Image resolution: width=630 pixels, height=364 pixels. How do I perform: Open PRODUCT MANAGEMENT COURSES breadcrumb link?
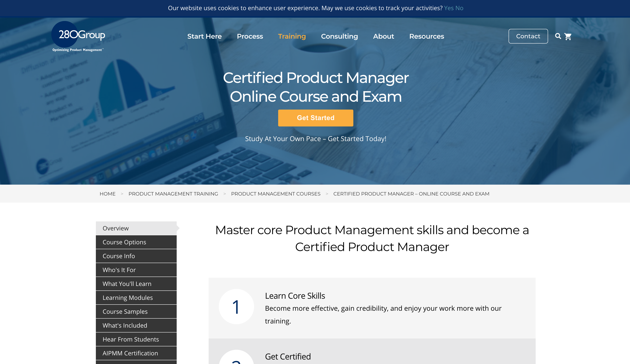coord(276,193)
